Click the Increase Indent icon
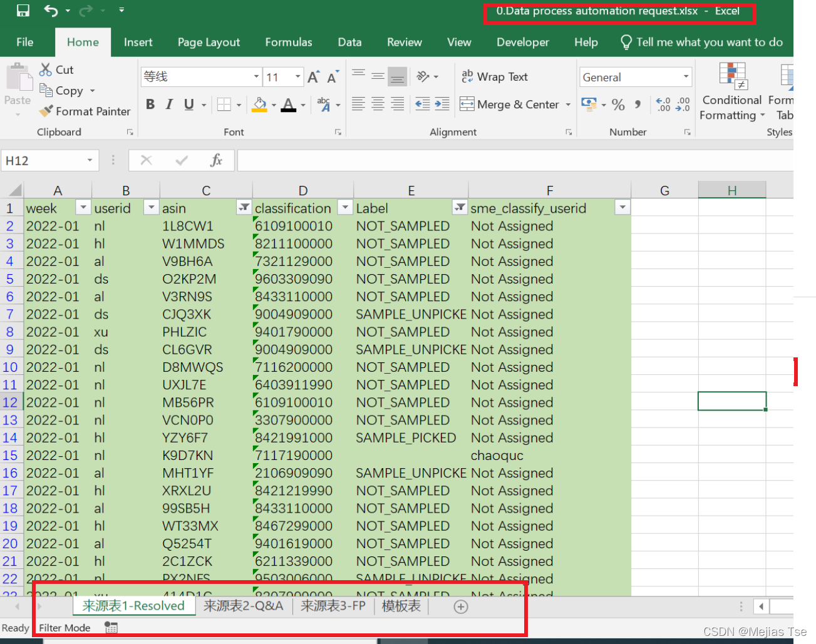 click(442, 104)
